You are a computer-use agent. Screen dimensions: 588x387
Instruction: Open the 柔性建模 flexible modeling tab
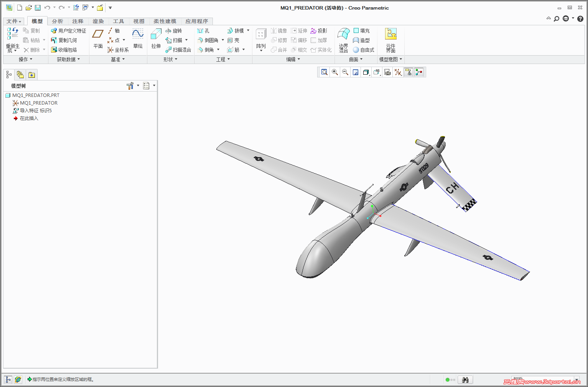(x=165, y=21)
